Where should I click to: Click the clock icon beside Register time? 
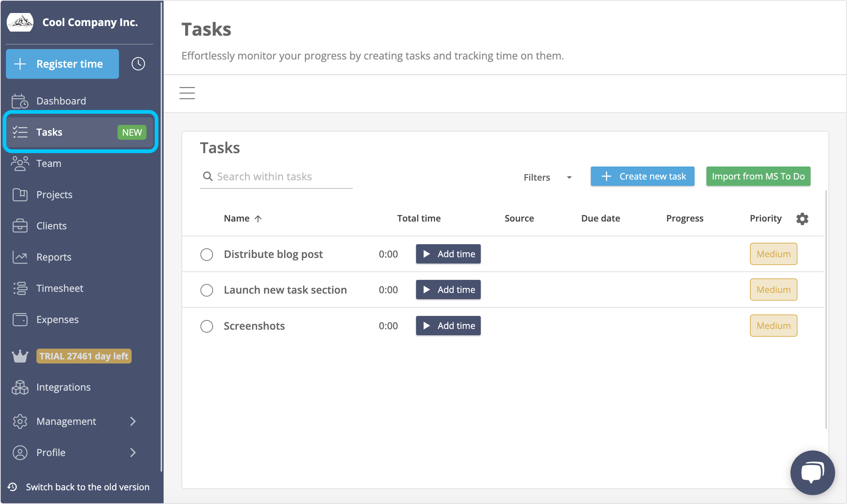click(x=138, y=64)
